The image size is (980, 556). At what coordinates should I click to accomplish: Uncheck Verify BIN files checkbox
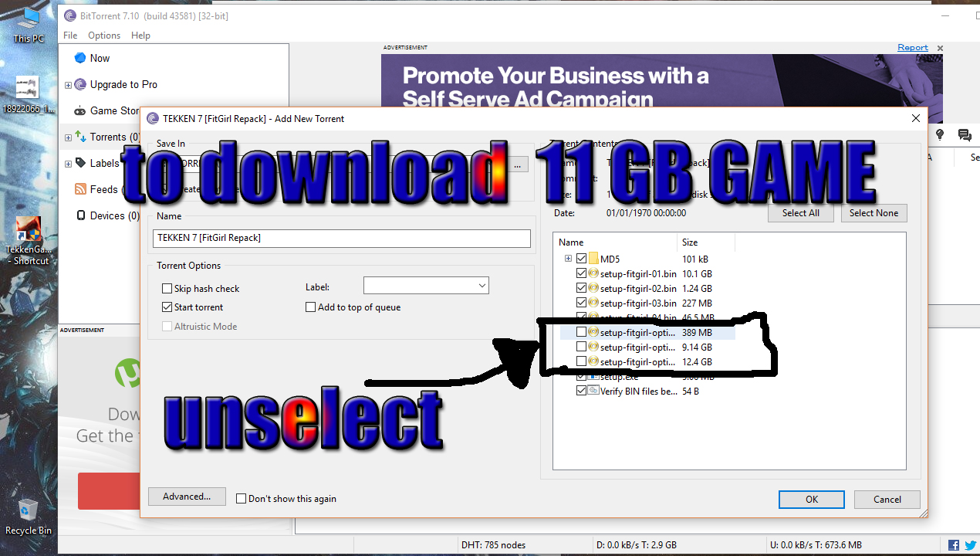581,391
